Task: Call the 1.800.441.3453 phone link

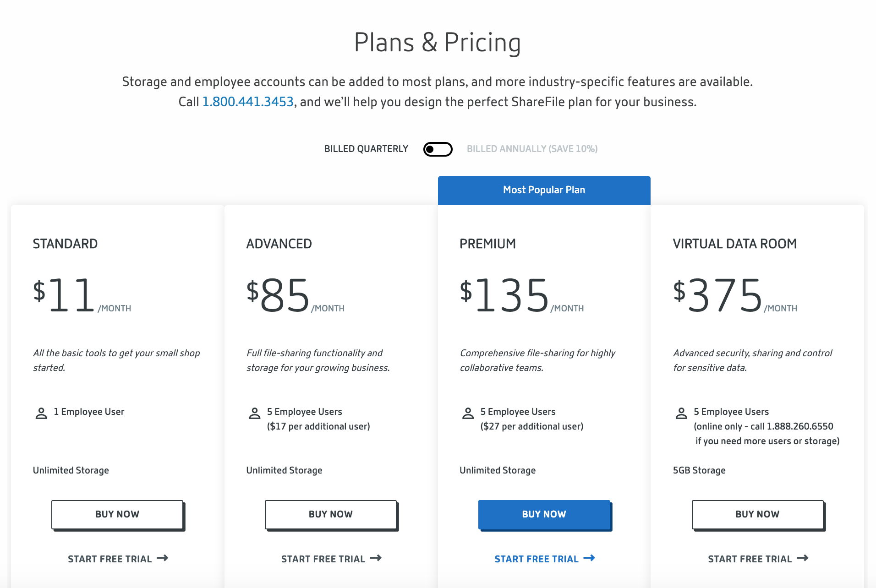Action: (x=248, y=102)
